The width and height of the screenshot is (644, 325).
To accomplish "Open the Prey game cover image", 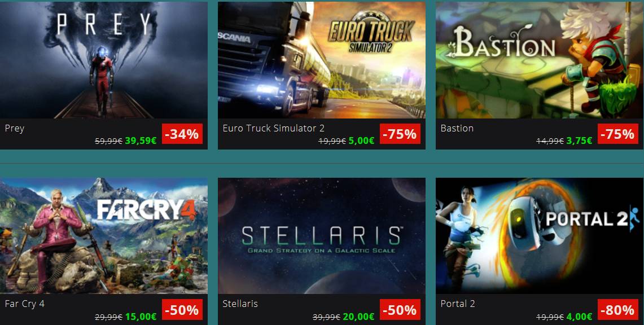I will coord(103,60).
